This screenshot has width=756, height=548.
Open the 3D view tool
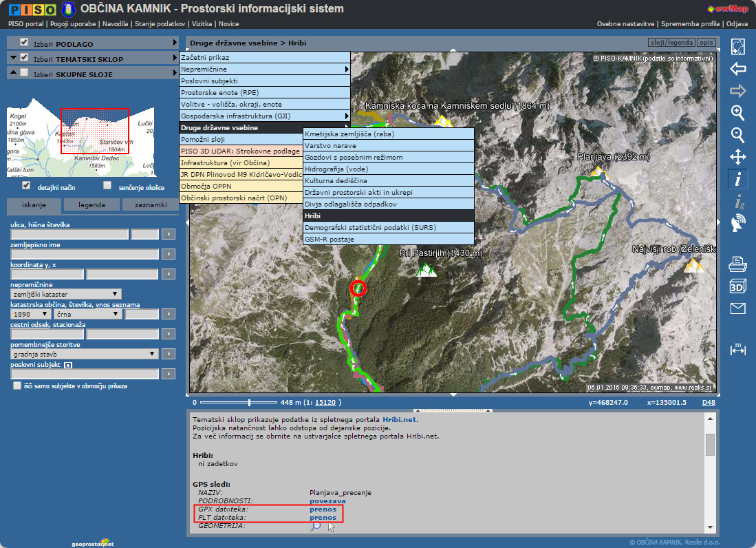737,286
